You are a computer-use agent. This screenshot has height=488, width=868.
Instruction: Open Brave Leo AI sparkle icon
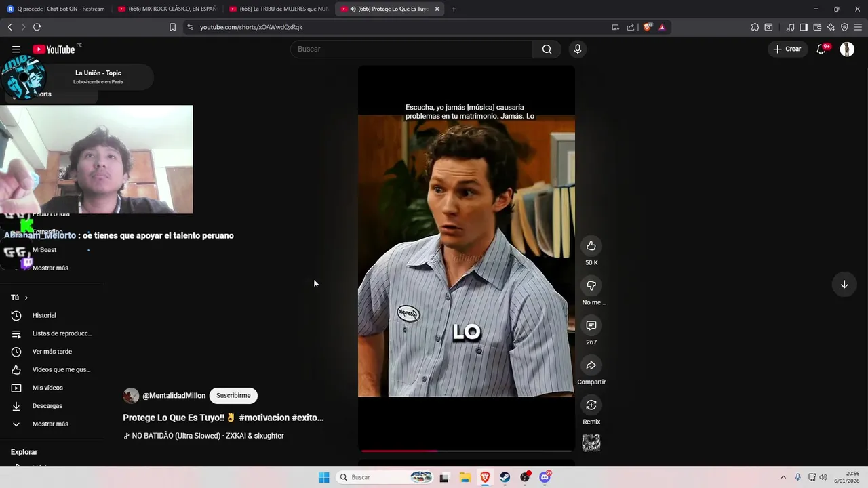[x=831, y=27]
